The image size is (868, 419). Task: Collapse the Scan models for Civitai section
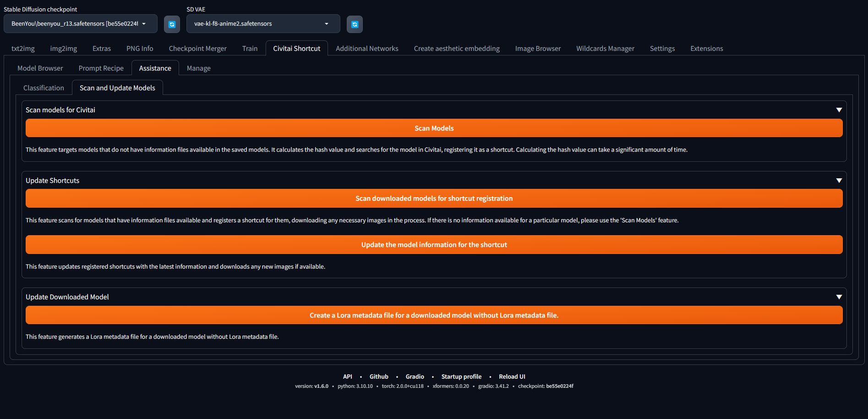pos(839,110)
